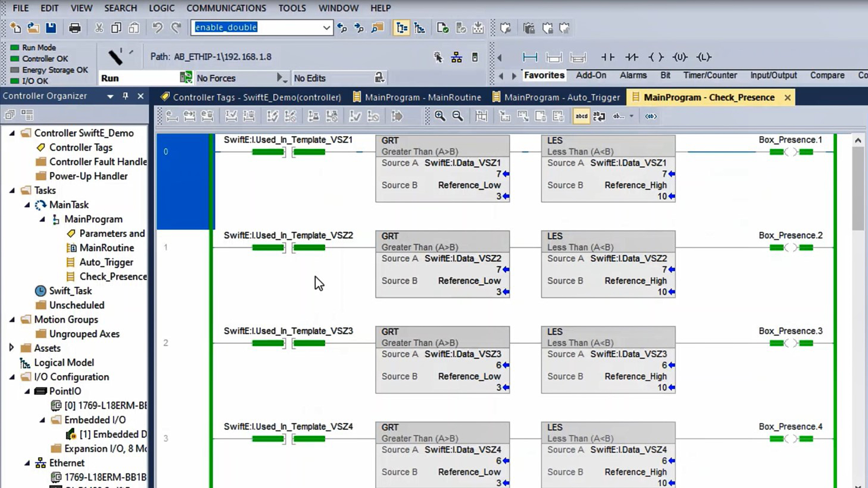The height and width of the screenshot is (488, 868).
Task: Toggle the highlighted tree view button in toolbar
Action: [401, 28]
